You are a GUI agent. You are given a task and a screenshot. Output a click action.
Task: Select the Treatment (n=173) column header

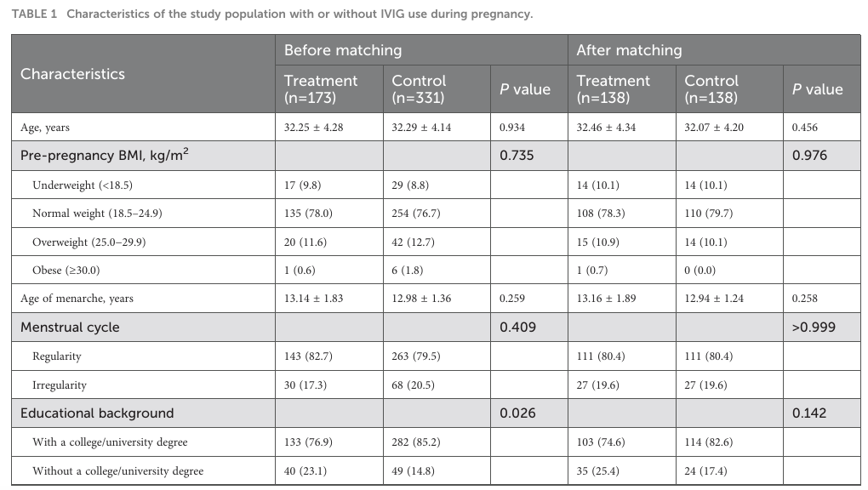pyautogui.click(x=320, y=88)
